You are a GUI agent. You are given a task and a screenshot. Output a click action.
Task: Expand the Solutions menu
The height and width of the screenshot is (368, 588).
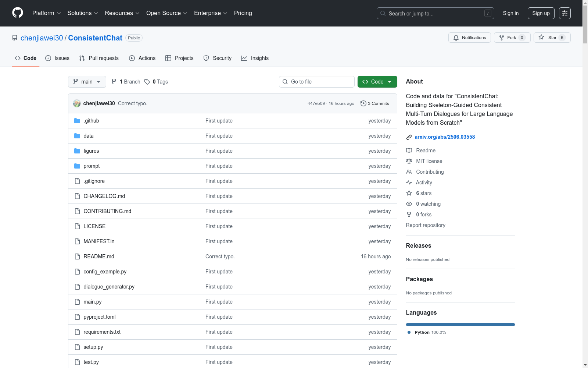[x=83, y=13]
